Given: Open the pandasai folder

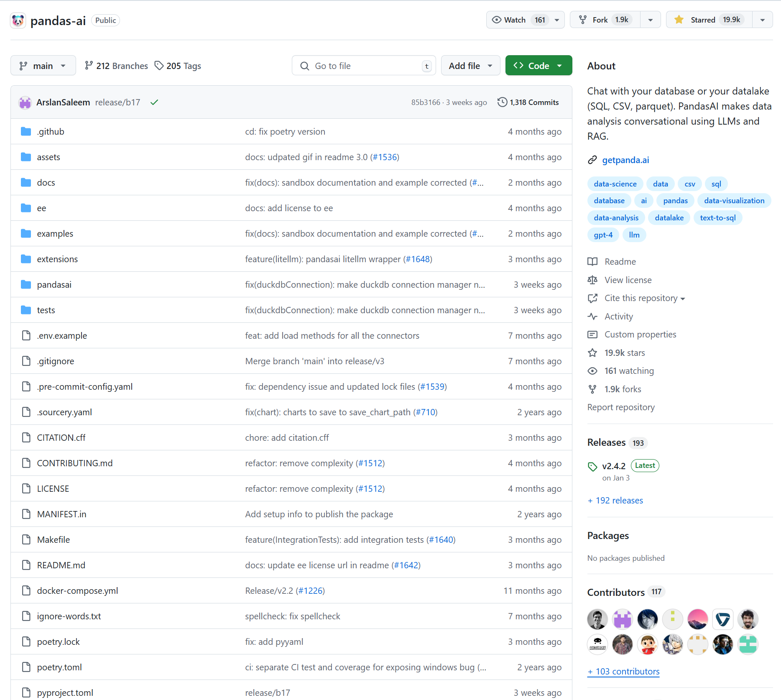Looking at the screenshot, I should (54, 285).
